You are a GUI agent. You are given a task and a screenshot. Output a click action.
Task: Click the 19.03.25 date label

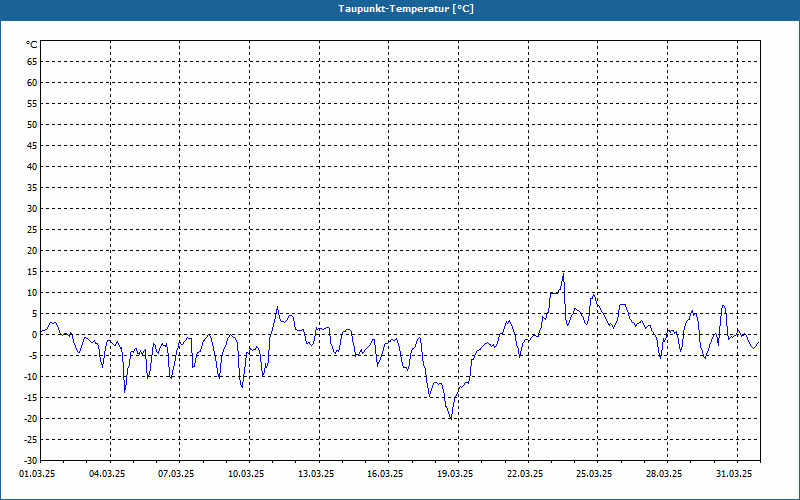click(455, 474)
